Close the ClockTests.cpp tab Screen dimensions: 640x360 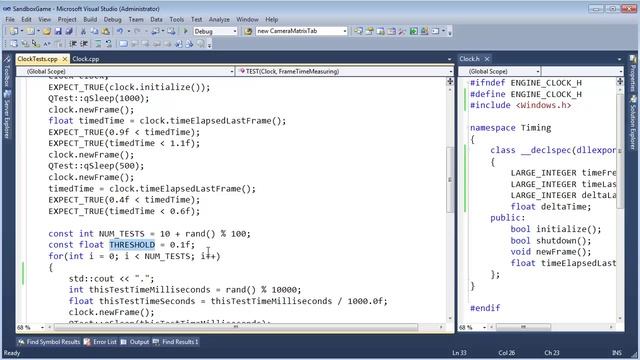click(x=64, y=59)
